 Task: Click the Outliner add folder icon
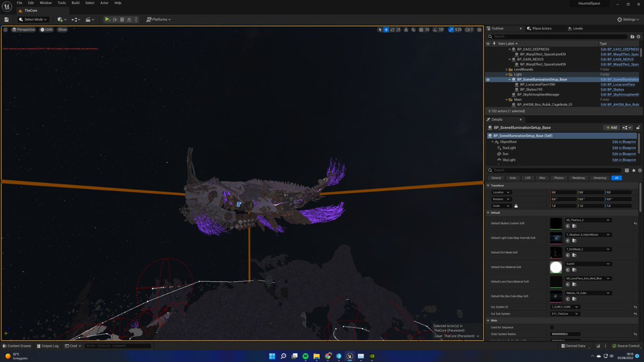point(632,36)
